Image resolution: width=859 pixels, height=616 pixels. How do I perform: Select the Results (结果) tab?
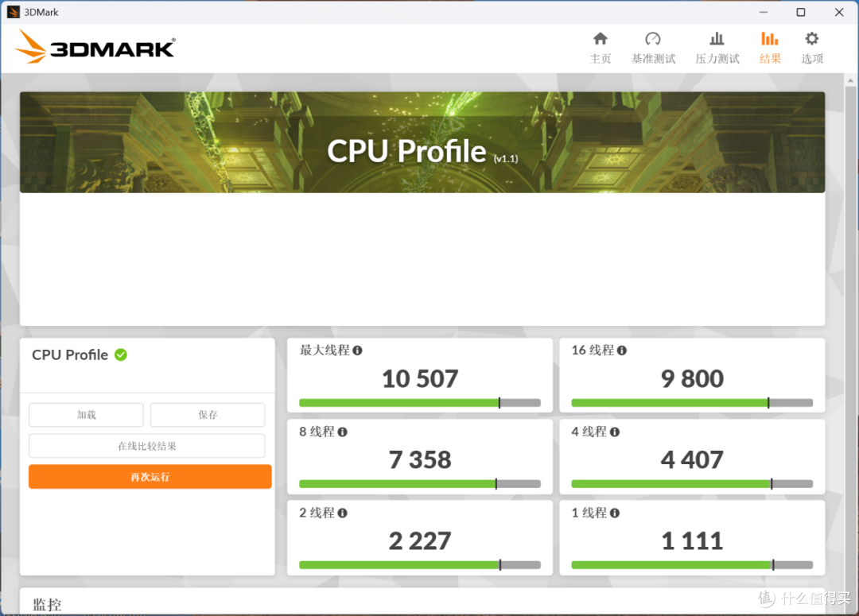(770, 48)
